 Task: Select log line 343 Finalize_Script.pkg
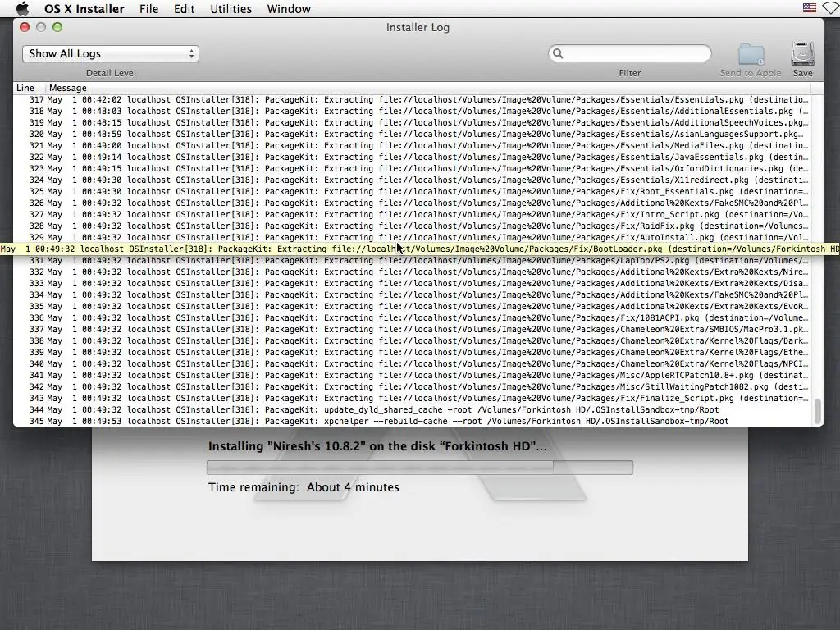point(412,399)
